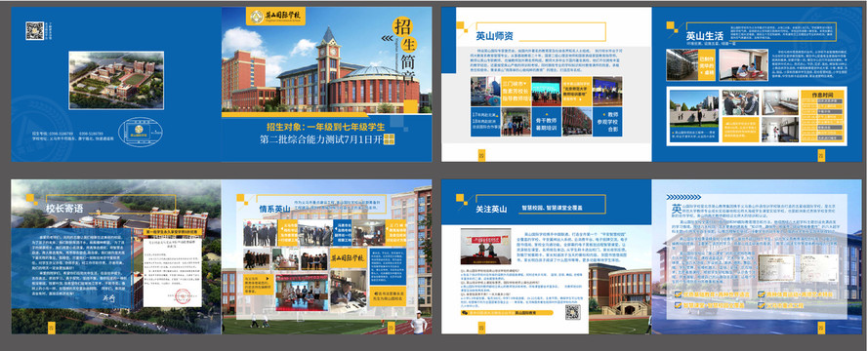This screenshot has height=351, width=868.
Task: Click the principal's handwritten signature
Action: tap(109, 298)
